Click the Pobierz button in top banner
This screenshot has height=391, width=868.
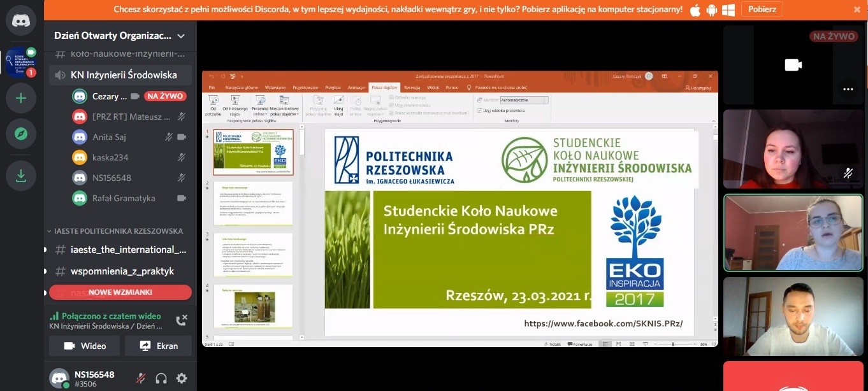[x=762, y=10]
